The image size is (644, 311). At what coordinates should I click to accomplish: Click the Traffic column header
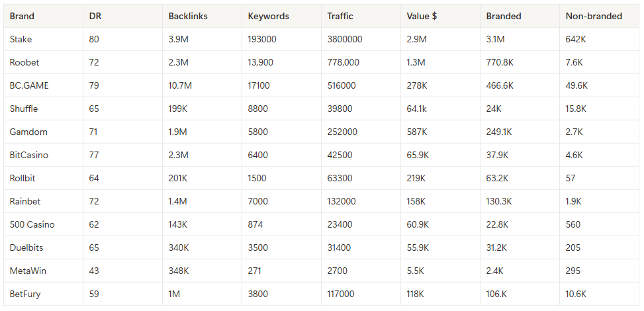click(x=361, y=16)
